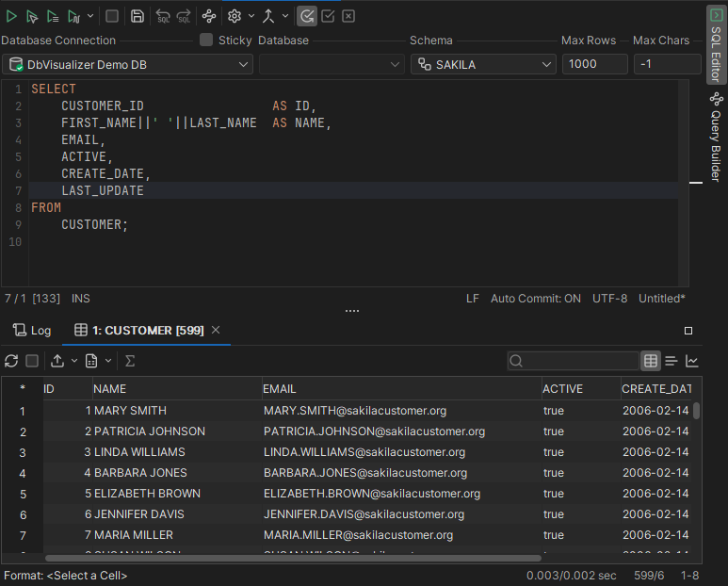
Task: Close the CUSTOMER [599] result tab
Action: point(216,330)
